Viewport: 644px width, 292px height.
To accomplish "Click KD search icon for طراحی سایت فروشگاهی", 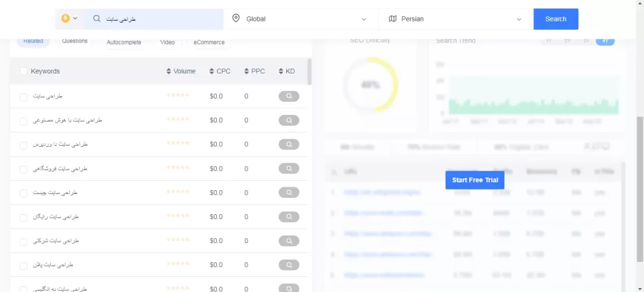I will pos(289,169).
